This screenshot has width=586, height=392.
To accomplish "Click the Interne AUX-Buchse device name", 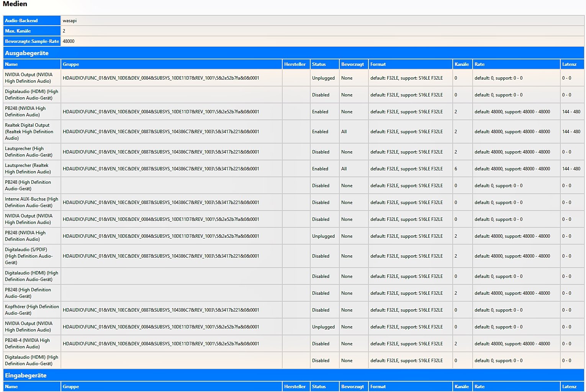I will click(x=31, y=203).
